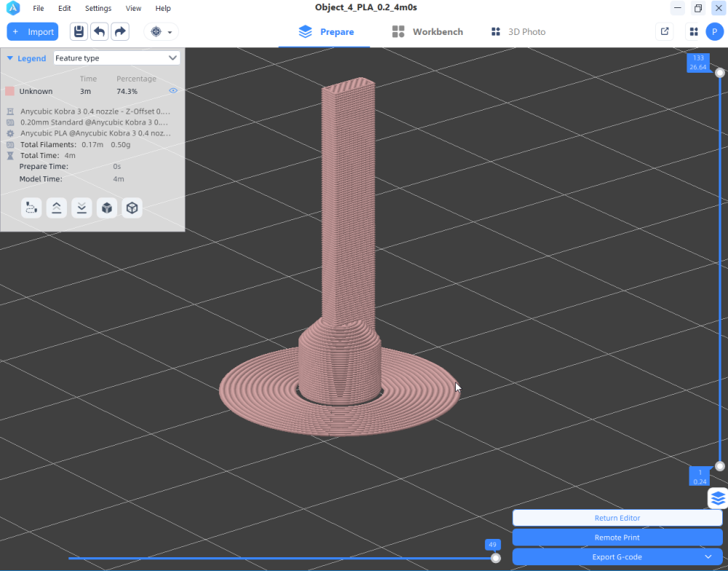Click the '74.3%' percentage value

[x=127, y=91]
